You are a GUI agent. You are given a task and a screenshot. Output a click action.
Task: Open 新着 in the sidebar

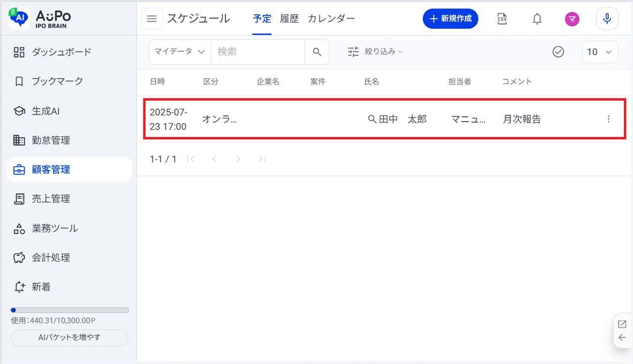click(69, 287)
